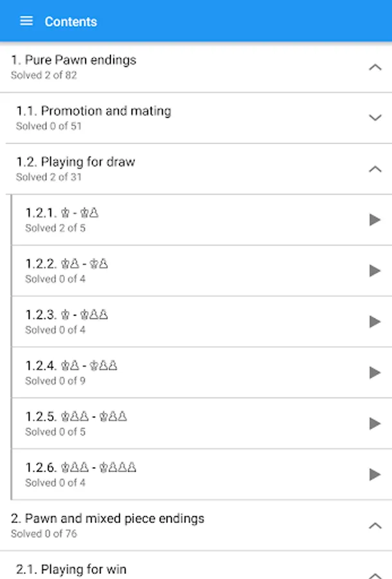Play section 1.2.2 arrow icon
Screen dimensions: 392x579
click(375, 271)
